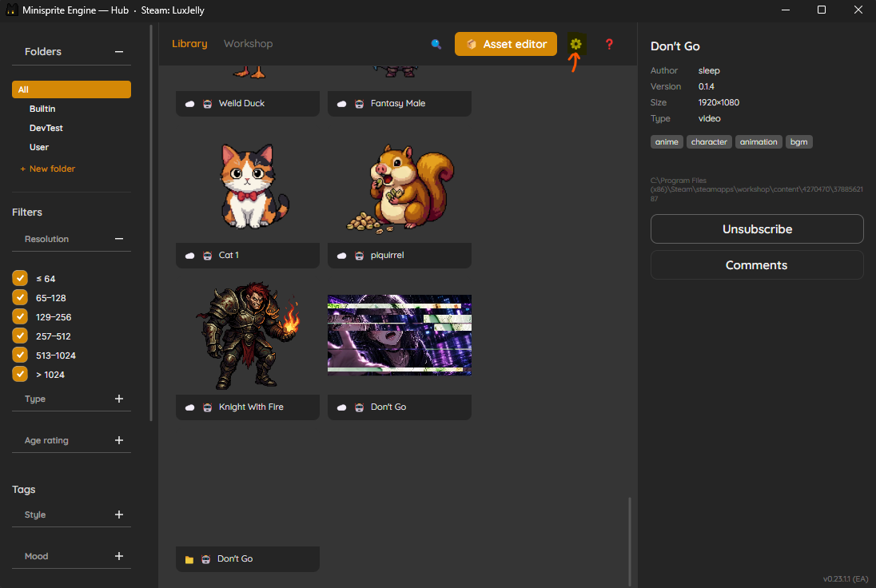
Task: Click robot icon on local-folder Don't Go card
Action: (206, 559)
